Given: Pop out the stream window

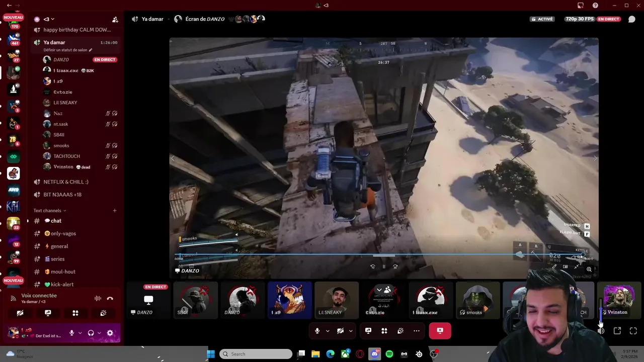Looking at the screenshot, I should click(617, 331).
